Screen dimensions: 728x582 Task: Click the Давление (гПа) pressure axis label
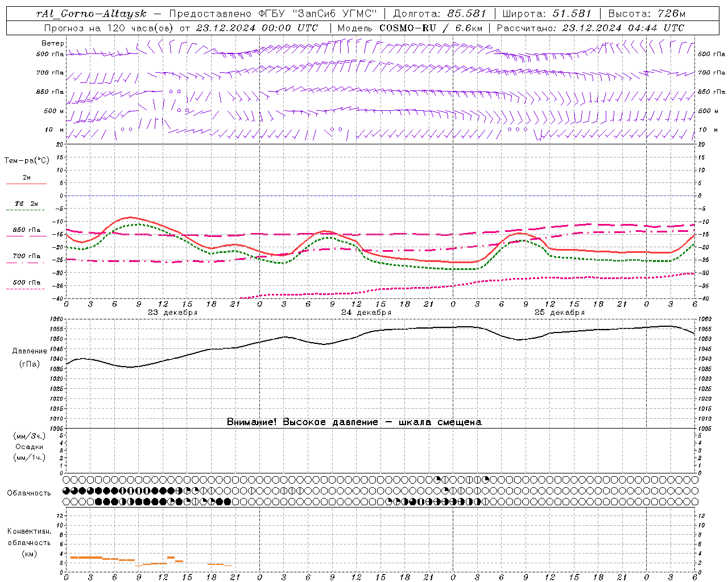(30, 357)
